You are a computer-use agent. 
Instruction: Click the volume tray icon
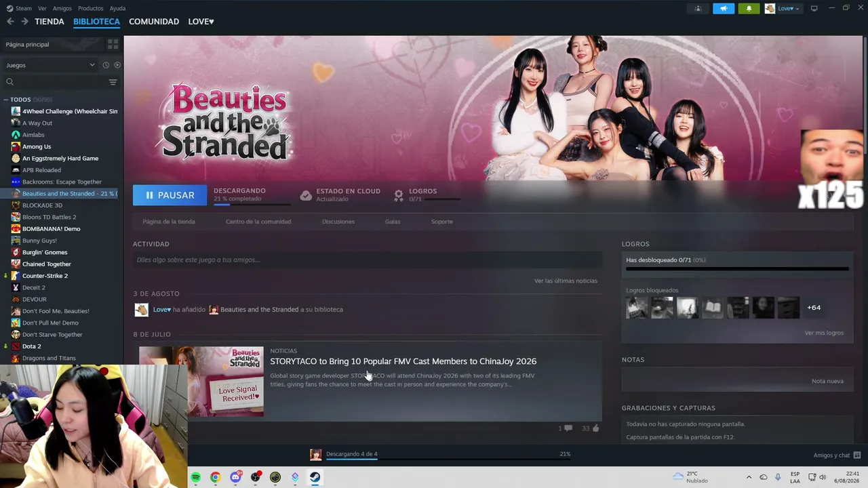point(823,477)
